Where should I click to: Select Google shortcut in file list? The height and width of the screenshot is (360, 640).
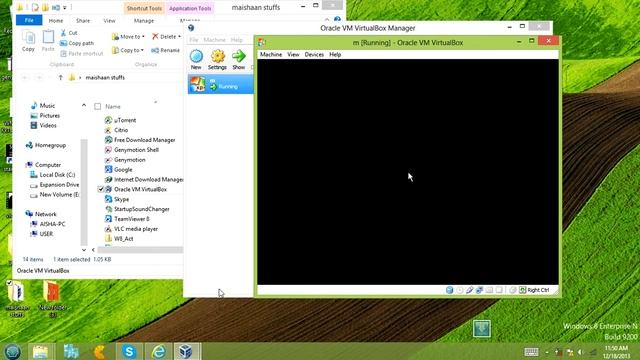pos(119,169)
